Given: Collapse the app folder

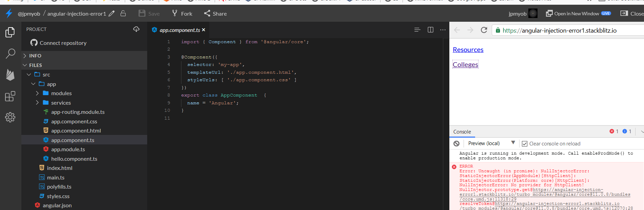Looking at the screenshot, I should pyautogui.click(x=84, y=84).
